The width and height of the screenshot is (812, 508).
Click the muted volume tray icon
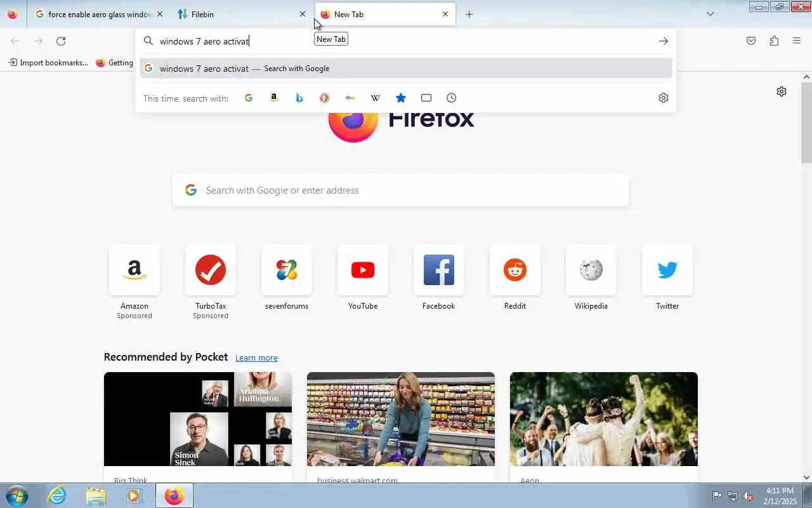749,496
